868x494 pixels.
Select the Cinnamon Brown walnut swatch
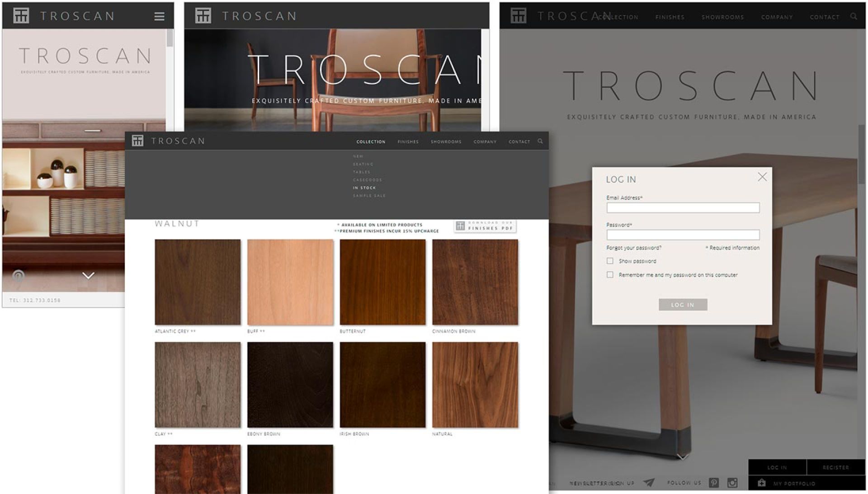(475, 282)
